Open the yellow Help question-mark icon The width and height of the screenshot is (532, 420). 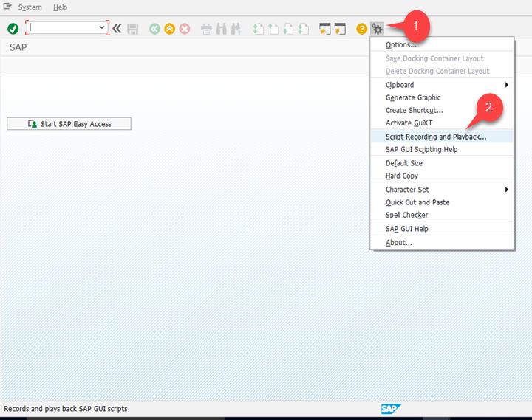coord(361,29)
